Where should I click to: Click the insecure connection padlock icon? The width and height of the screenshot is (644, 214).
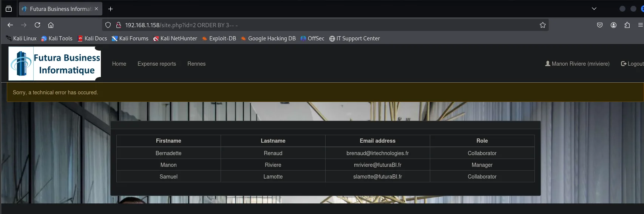[x=118, y=25]
